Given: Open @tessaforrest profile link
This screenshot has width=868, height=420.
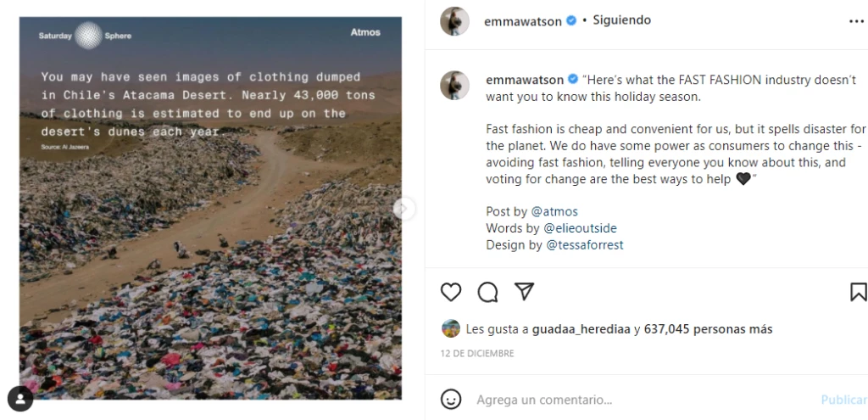Looking at the screenshot, I should pos(585,245).
